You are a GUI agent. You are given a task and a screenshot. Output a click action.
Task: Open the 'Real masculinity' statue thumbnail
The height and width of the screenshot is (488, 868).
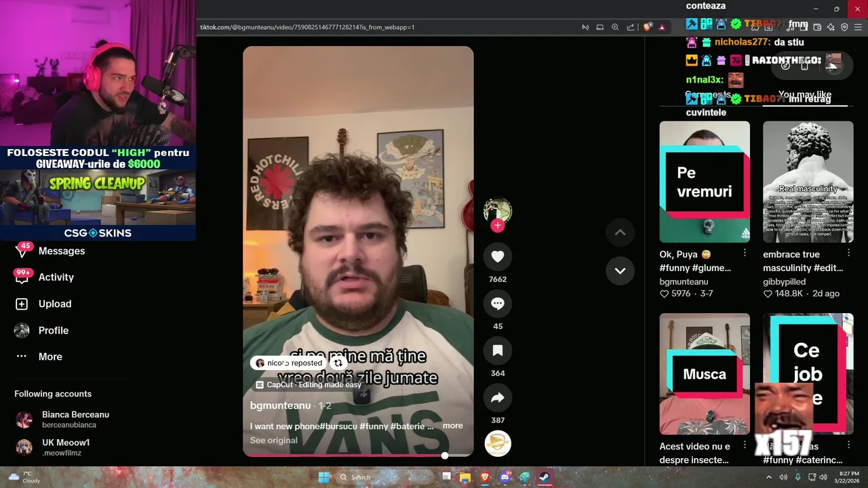[808, 182]
